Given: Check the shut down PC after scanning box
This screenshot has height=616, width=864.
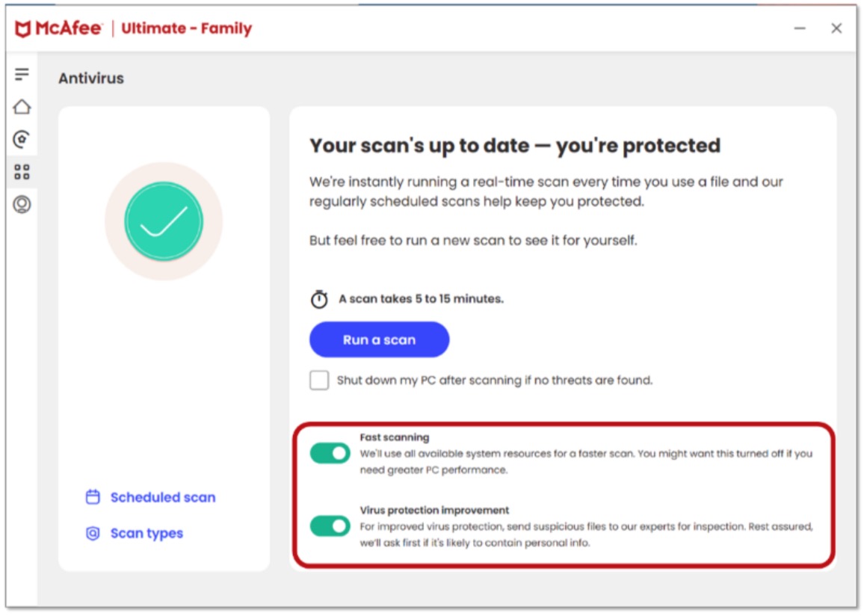Looking at the screenshot, I should 319,381.
